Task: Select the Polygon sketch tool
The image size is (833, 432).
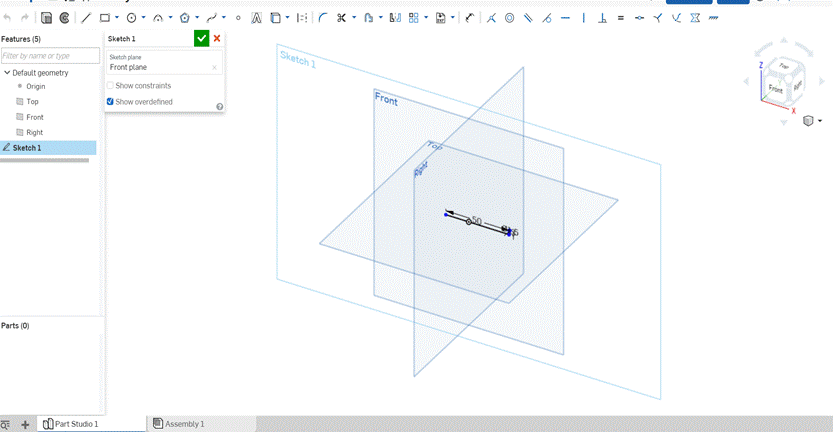Action: pos(184,18)
